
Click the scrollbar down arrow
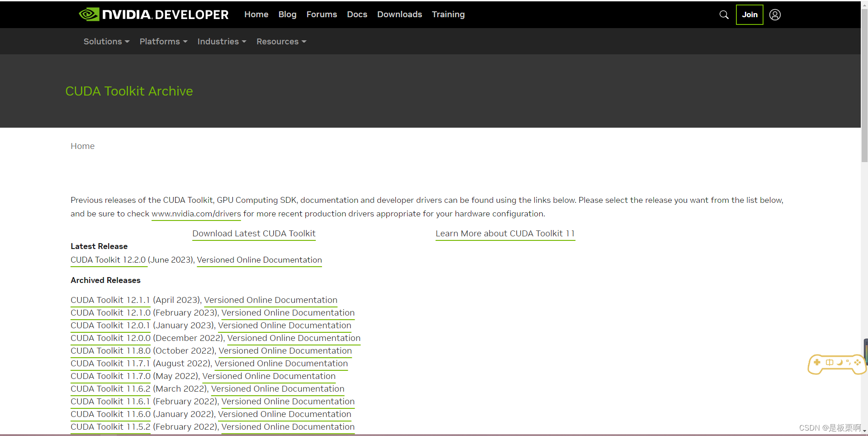864,431
